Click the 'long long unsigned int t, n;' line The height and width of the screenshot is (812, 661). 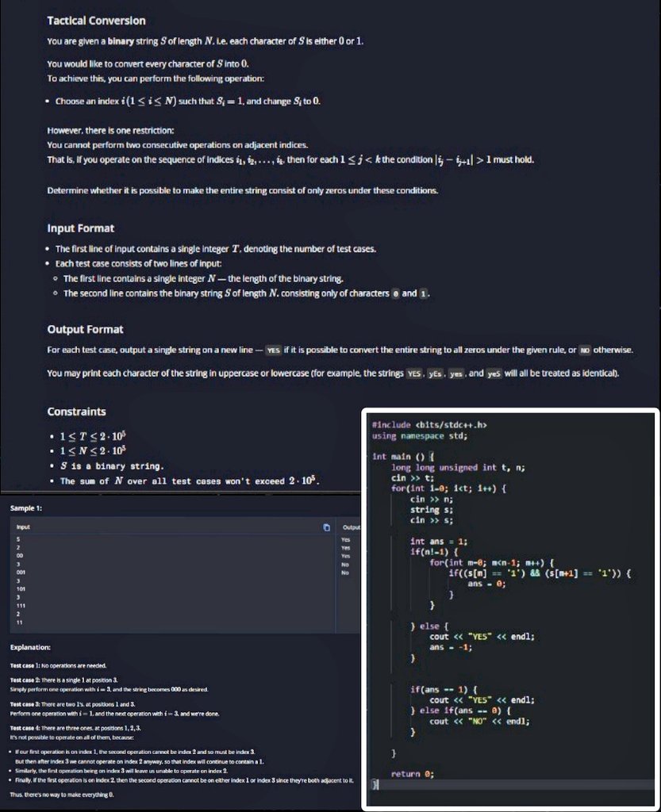(x=458, y=468)
